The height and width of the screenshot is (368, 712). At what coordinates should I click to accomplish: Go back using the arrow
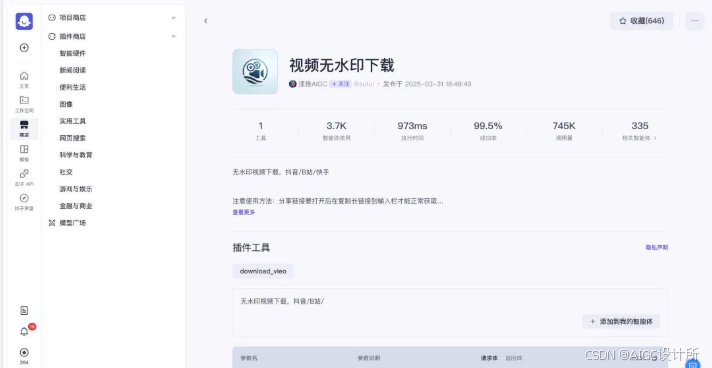click(206, 21)
